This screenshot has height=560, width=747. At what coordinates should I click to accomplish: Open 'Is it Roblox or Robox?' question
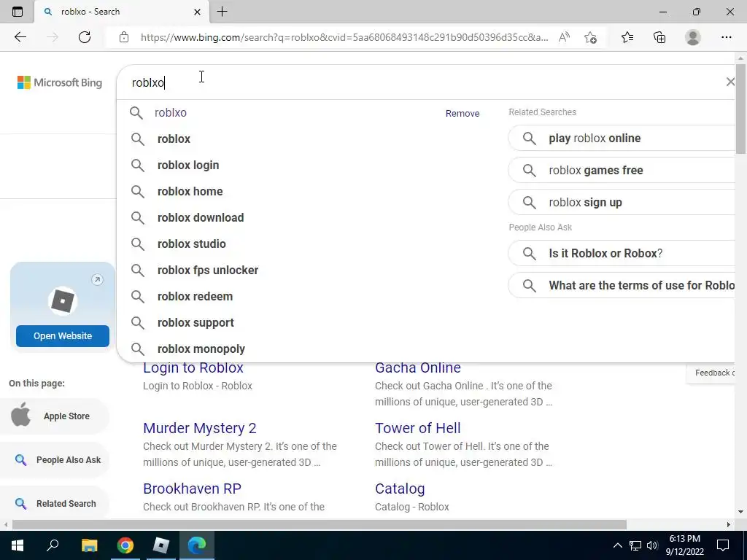[x=622, y=253]
